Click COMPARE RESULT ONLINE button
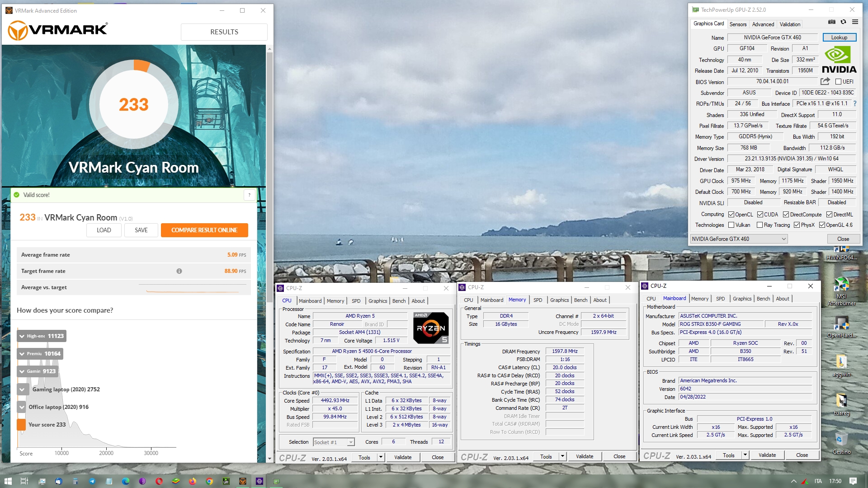 coord(204,230)
